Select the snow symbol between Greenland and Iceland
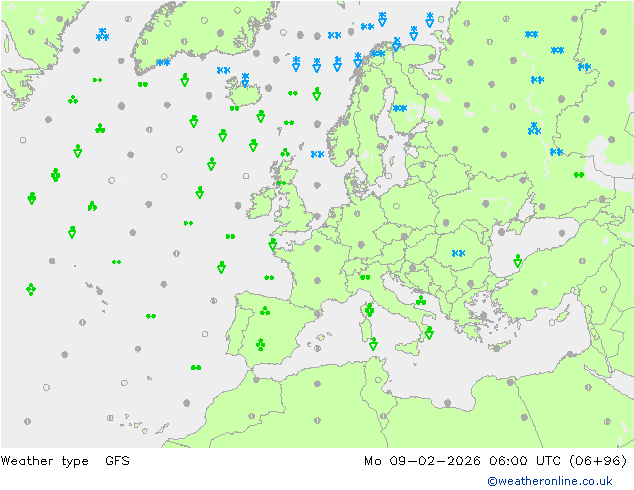 pyautogui.click(x=223, y=70)
